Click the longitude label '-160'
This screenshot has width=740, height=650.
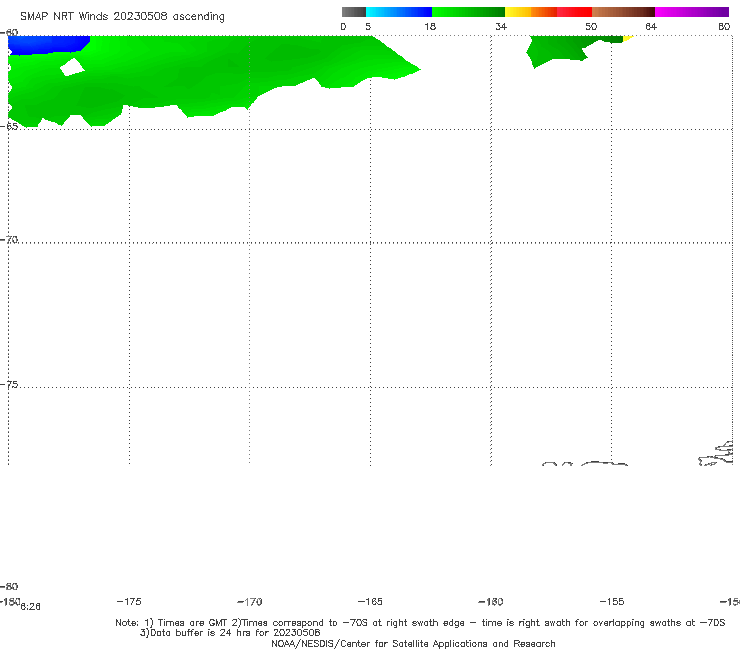click(491, 601)
